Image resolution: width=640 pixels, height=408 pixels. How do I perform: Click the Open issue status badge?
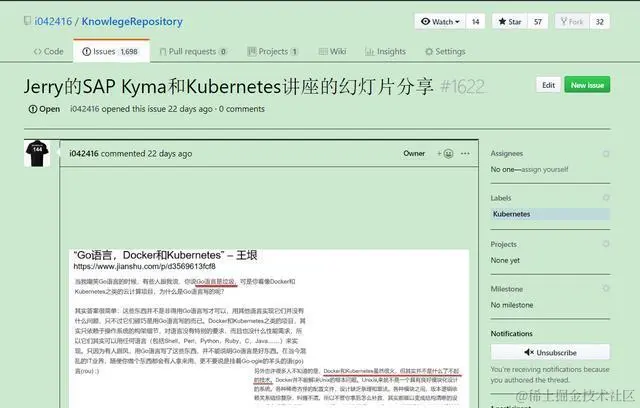[x=44, y=109]
